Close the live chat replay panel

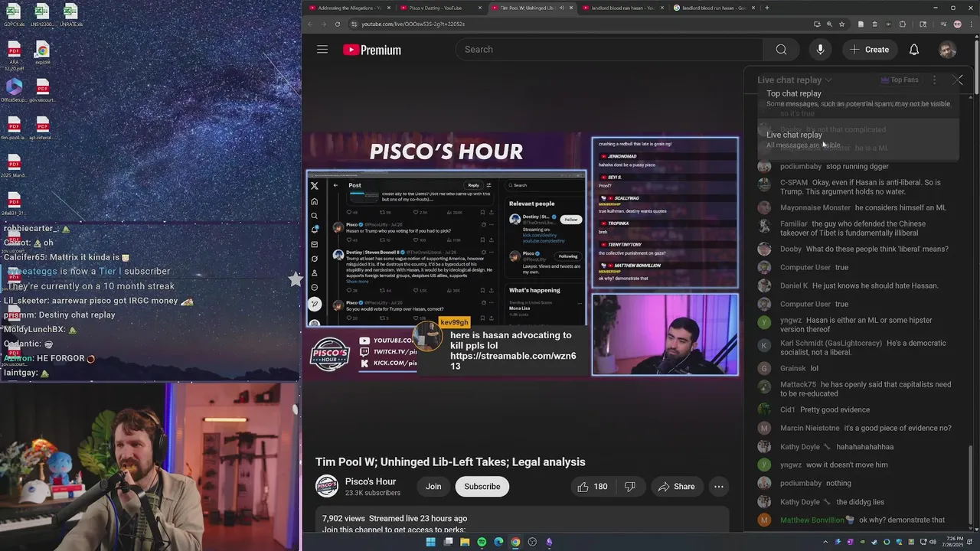point(957,80)
